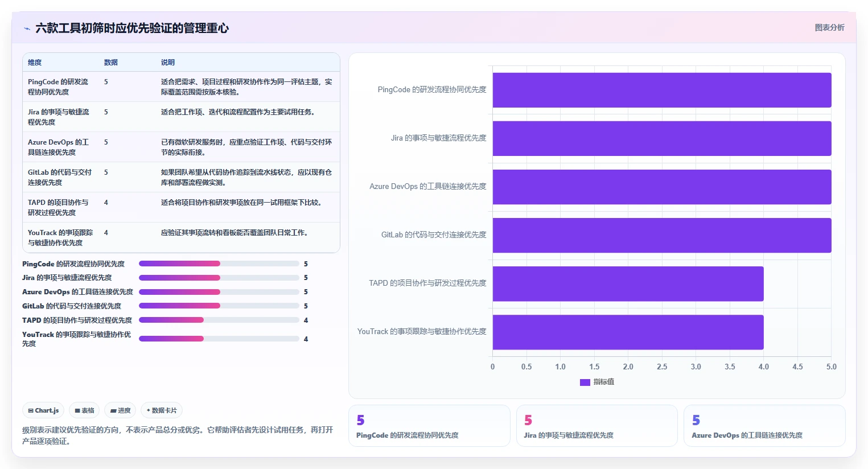Click the TAPD progress bar in list
The image size is (868, 469).
point(219,320)
